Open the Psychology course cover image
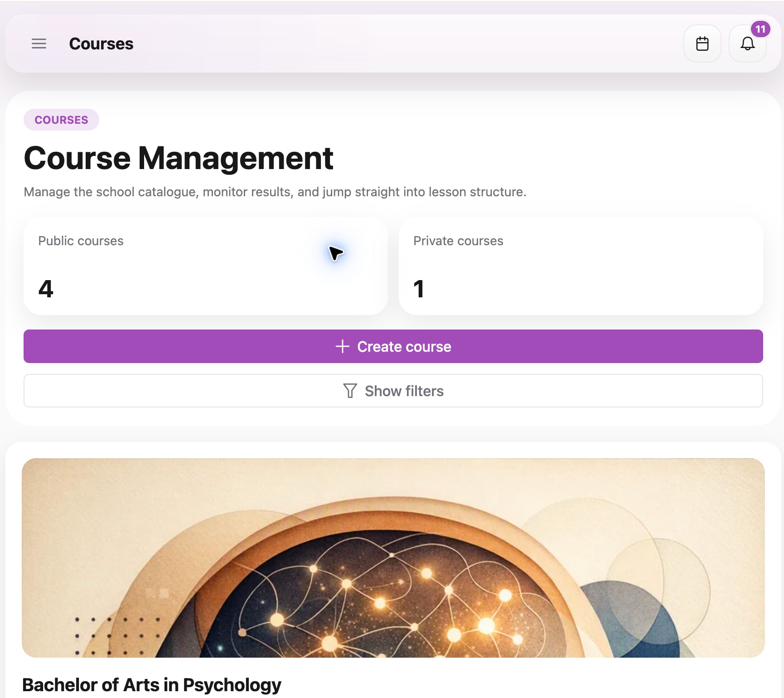784x698 pixels. tap(393, 557)
